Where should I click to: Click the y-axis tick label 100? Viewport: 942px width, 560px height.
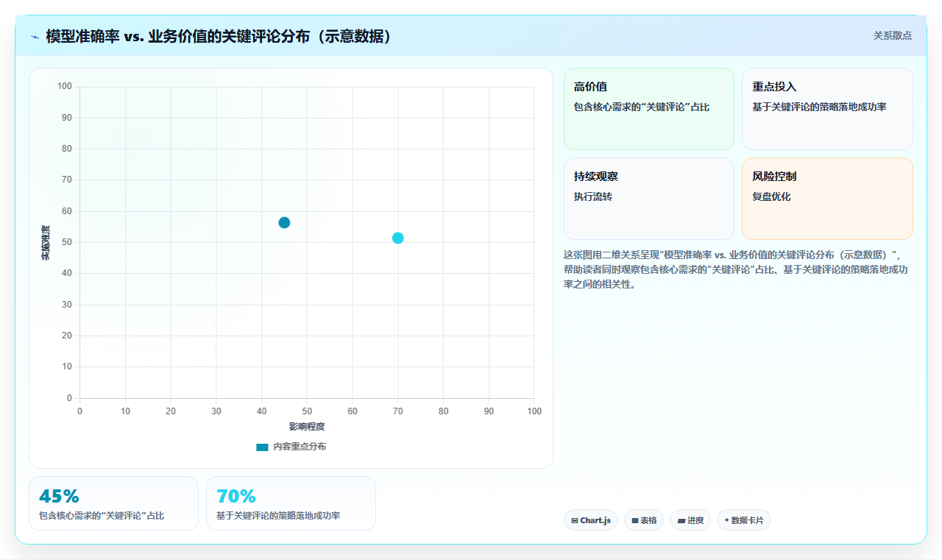tap(65, 86)
